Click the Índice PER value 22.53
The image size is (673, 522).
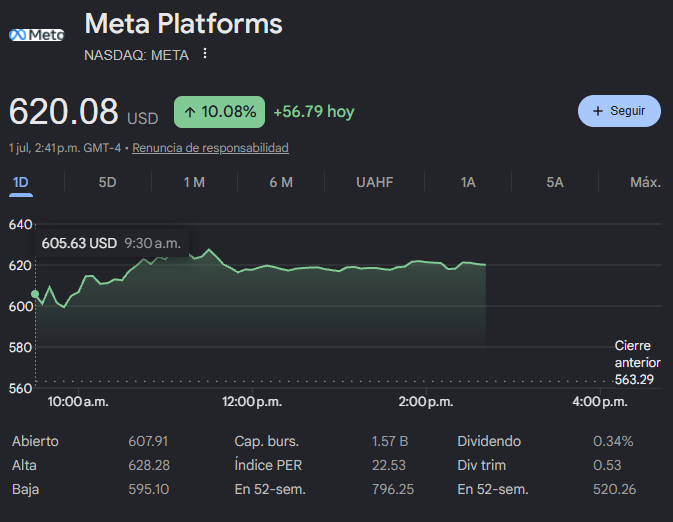[388, 465]
